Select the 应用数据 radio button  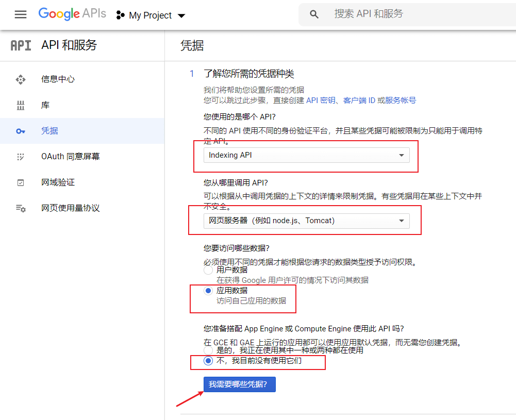click(x=208, y=290)
